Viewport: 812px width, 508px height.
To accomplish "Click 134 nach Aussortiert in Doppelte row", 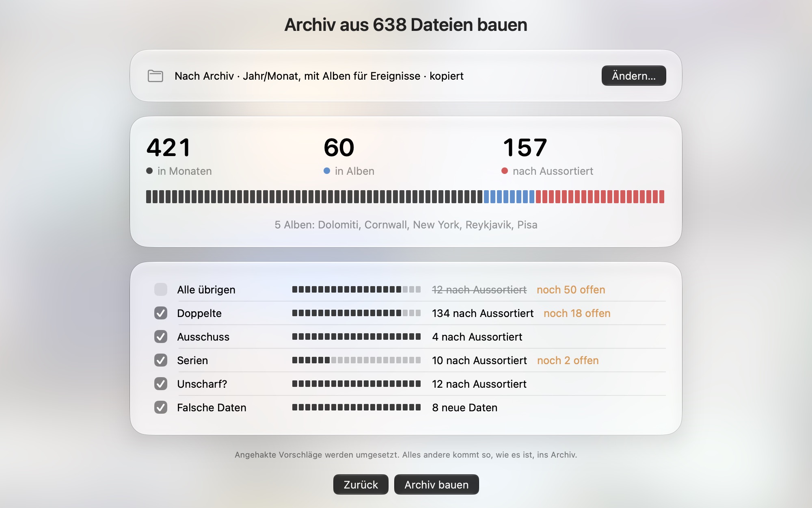I will tap(483, 313).
